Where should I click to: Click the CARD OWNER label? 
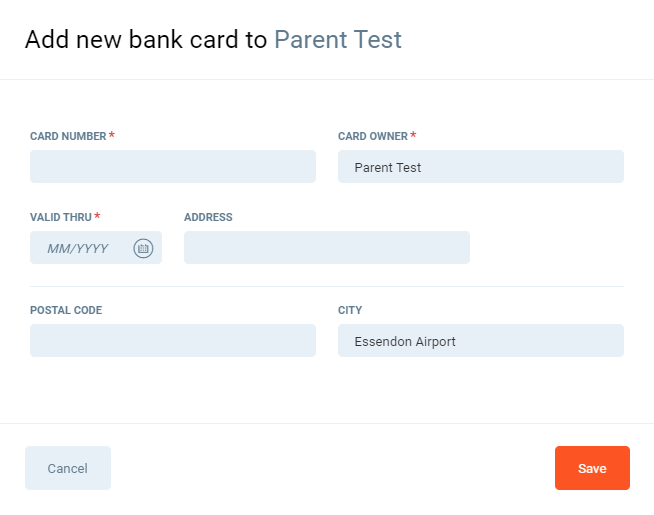(x=373, y=136)
